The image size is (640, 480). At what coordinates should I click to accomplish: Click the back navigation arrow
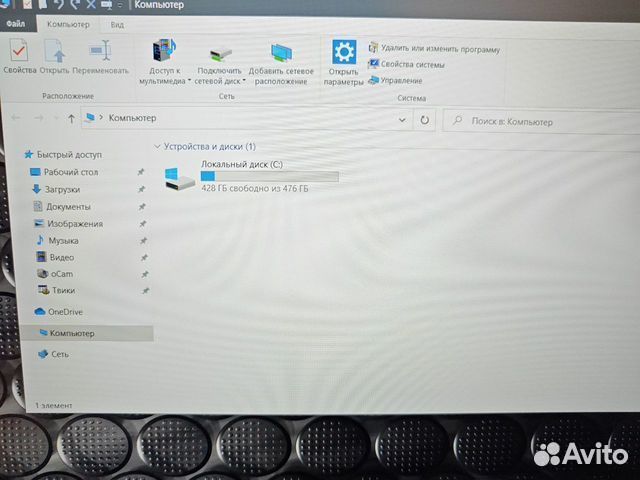coord(16,118)
